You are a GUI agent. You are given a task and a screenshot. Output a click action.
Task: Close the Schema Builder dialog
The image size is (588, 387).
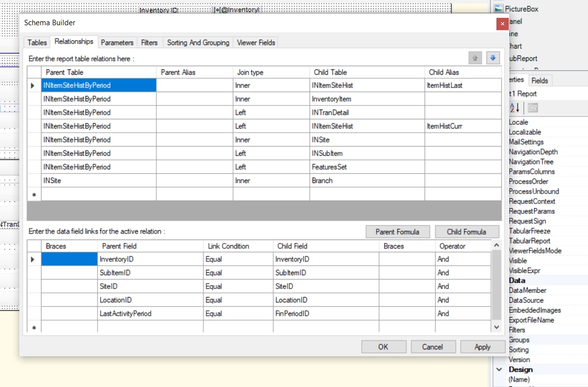pyautogui.click(x=502, y=24)
